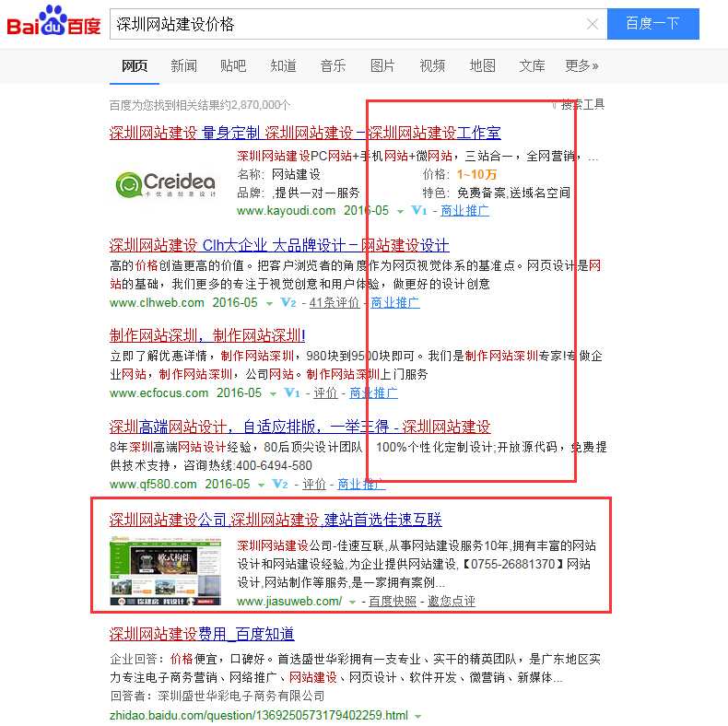Image resolution: width=728 pixels, height=726 pixels.
Task: Click the zhidao.baidu.com/question URL text
Action: point(259,715)
